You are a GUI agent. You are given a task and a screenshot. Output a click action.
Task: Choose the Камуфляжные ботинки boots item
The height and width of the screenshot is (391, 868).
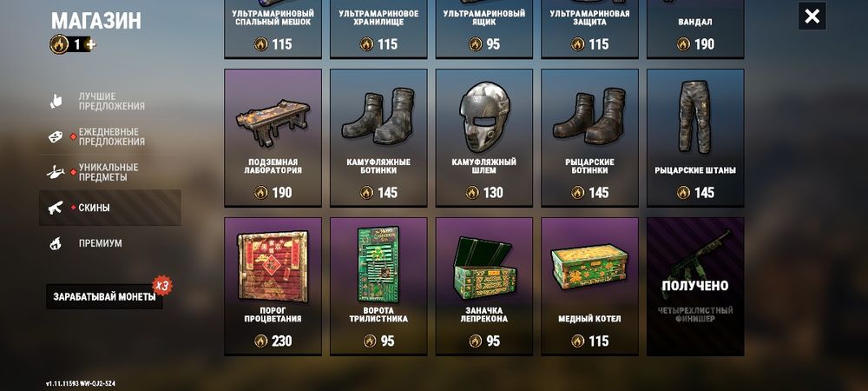tap(378, 138)
